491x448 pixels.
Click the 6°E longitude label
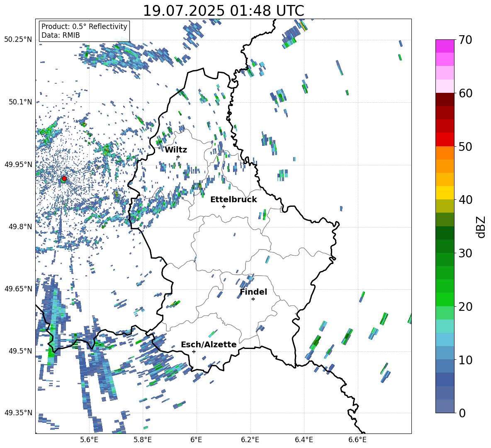(196, 440)
